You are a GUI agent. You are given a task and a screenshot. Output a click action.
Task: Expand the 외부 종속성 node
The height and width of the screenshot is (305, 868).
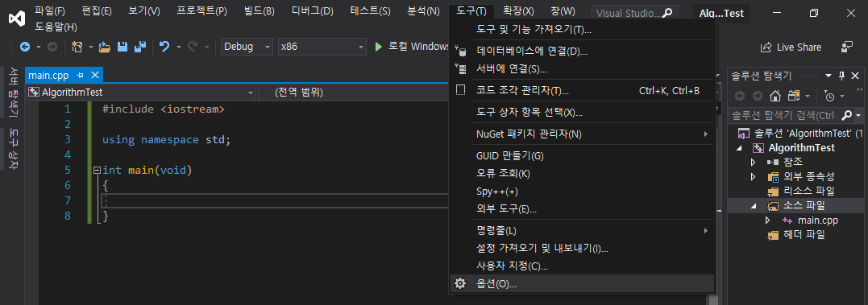tap(753, 177)
